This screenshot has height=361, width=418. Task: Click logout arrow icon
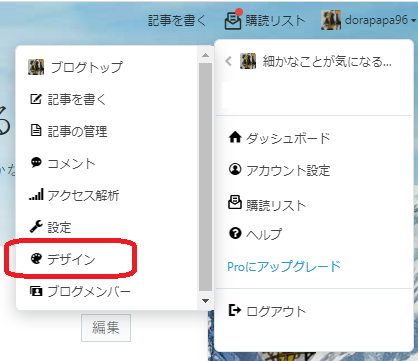[x=235, y=310]
